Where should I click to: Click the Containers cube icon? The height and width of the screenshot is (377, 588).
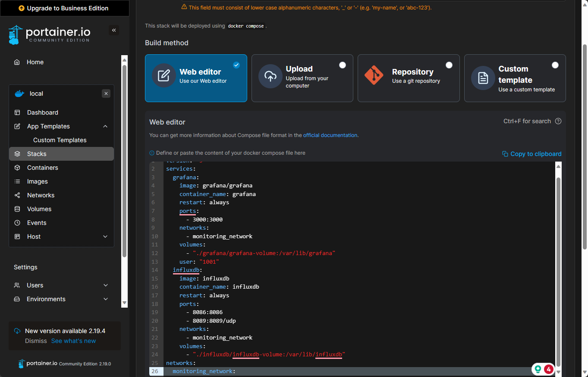point(17,168)
